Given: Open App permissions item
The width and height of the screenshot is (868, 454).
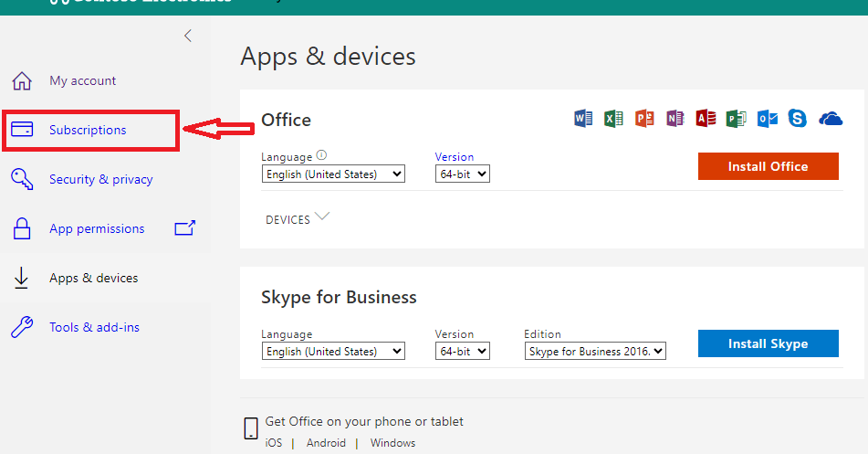Looking at the screenshot, I should (x=97, y=228).
